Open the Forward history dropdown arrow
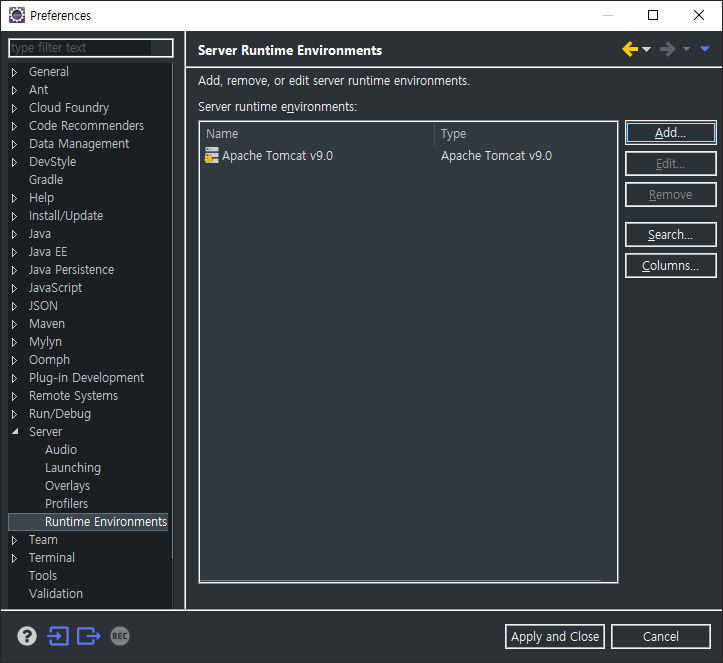The height and width of the screenshot is (663, 723). click(686, 49)
